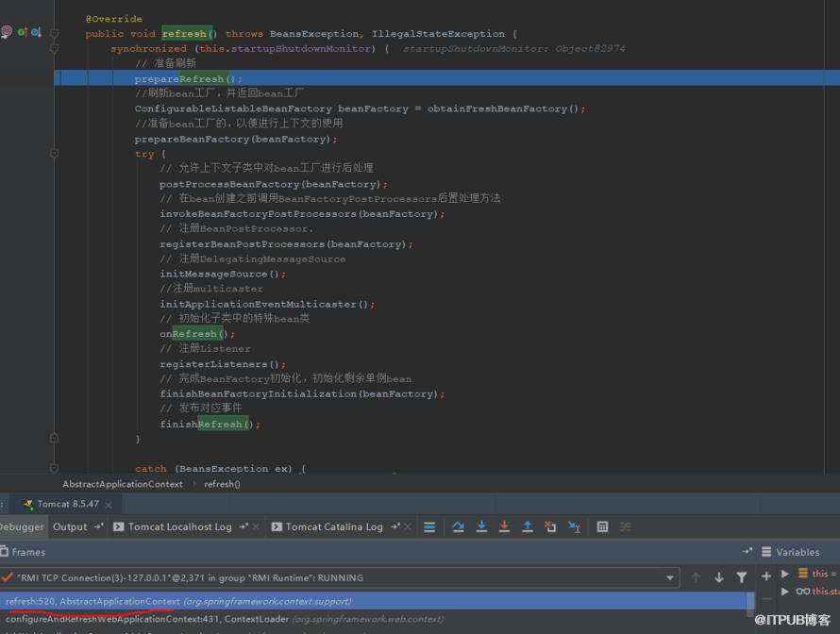Screen dimensions: 840x634
Task: Click AbstractApplicationContext in the breadcrumb bar
Action: pyautogui.click(x=123, y=484)
